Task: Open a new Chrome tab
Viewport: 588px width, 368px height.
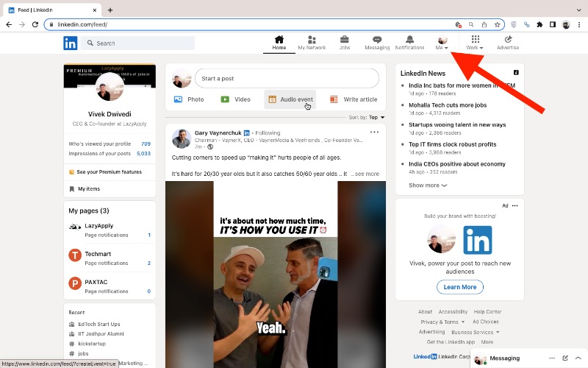Action: click(110, 10)
